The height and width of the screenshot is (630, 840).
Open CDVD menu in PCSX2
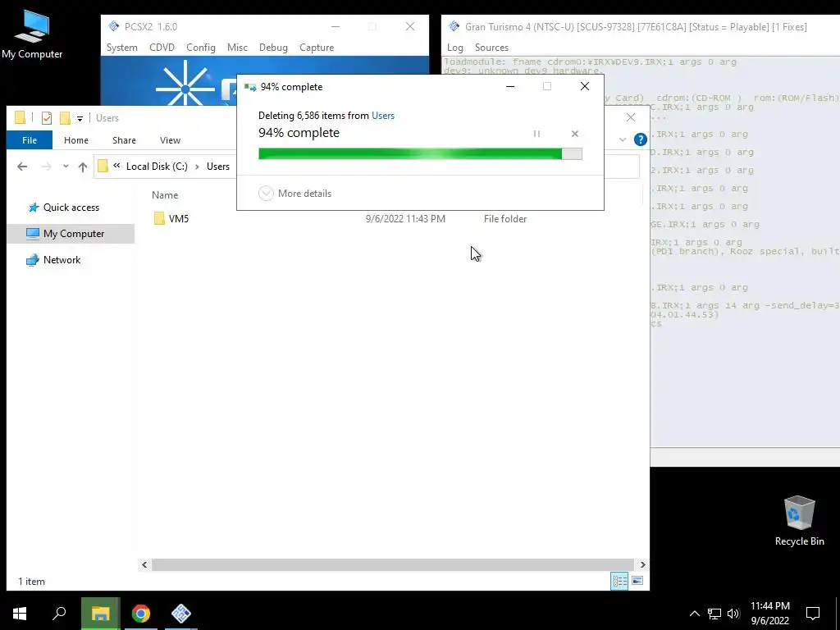162,47
